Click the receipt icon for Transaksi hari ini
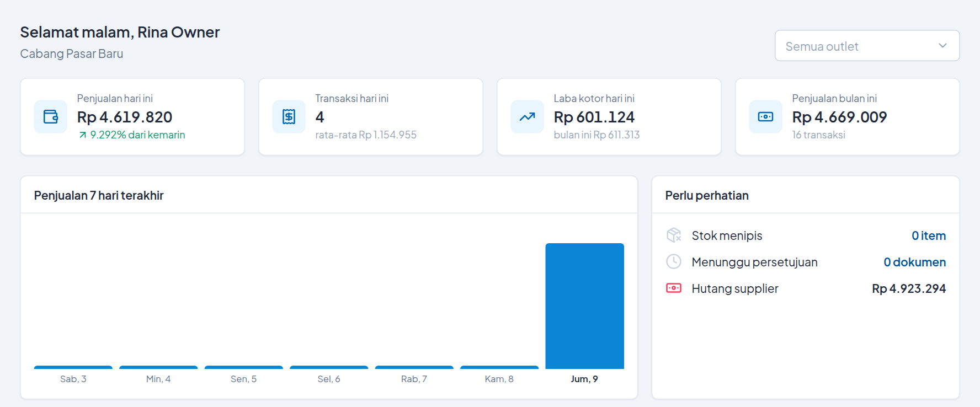Viewport: 980px width, 407px height. (x=289, y=116)
